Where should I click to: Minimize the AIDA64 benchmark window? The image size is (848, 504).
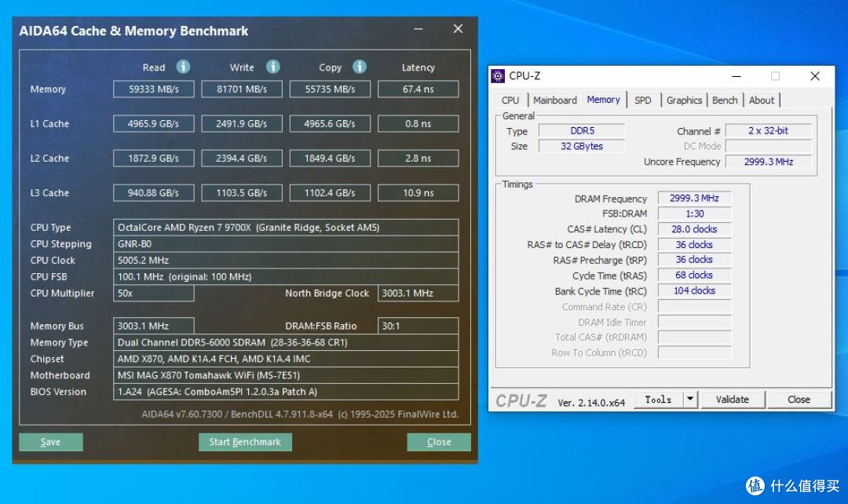[x=419, y=29]
